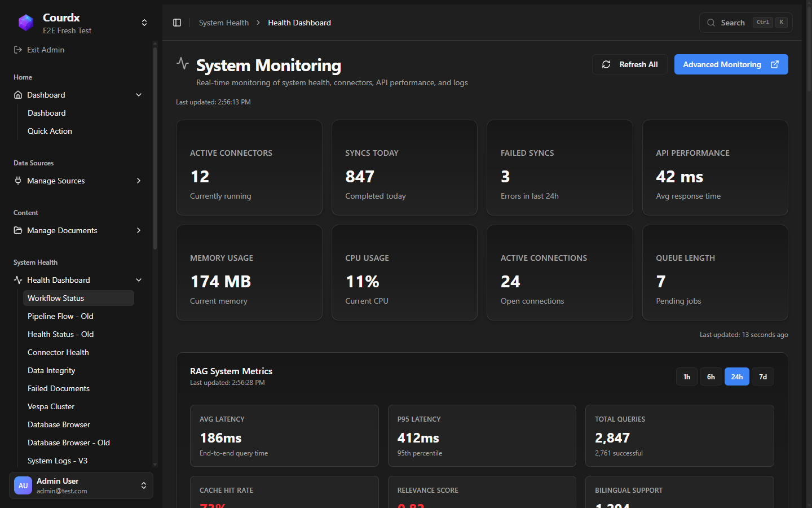The height and width of the screenshot is (508, 812).
Task: Collapse the Dashboard section chevron
Action: (x=139, y=95)
